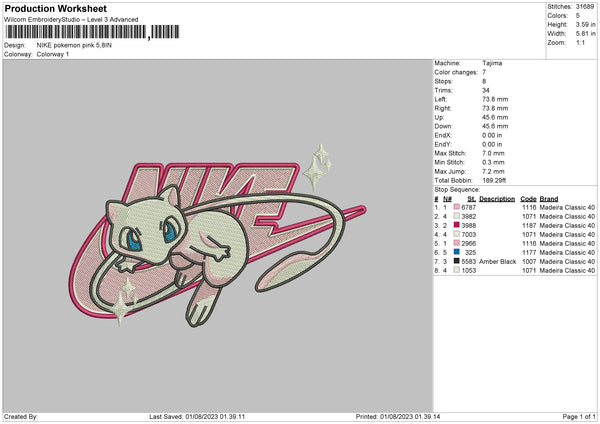Click the Max Stitch value '7.0 mm'

(493, 153)
